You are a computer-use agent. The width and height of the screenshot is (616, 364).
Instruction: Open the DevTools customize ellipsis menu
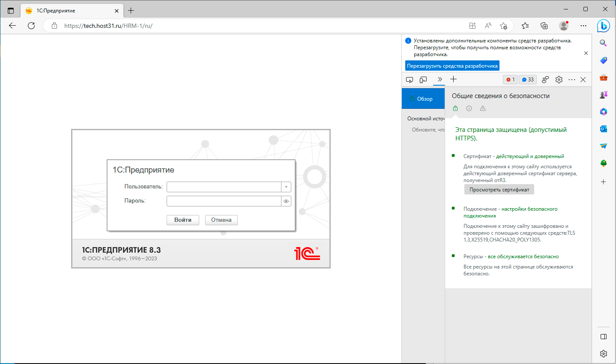coord(571,80)
